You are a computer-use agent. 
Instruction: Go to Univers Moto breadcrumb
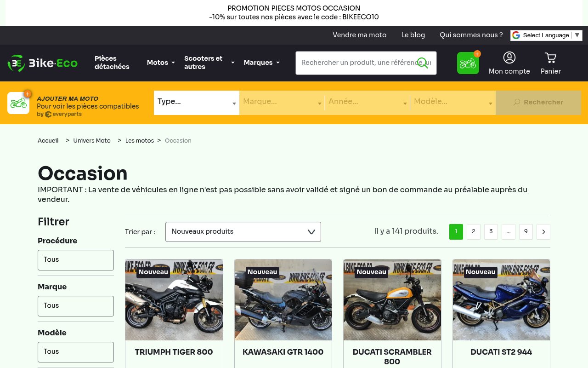(x=92, y=141)
